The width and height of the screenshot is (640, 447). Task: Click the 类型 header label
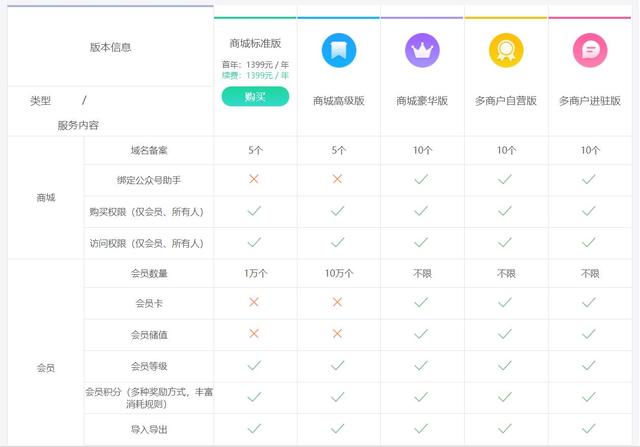tap(40, 101)
